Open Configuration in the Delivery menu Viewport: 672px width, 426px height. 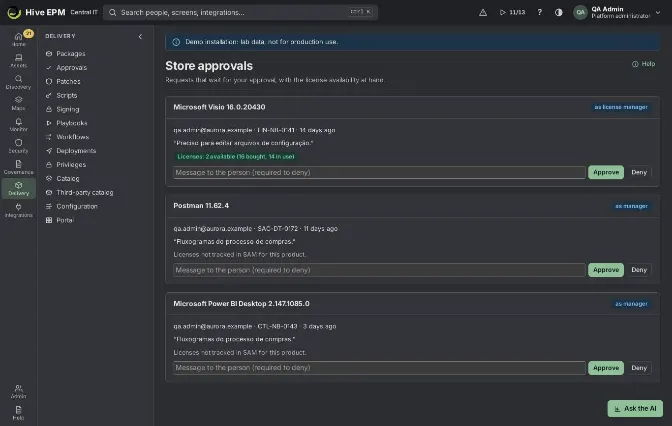pos(77,206)
